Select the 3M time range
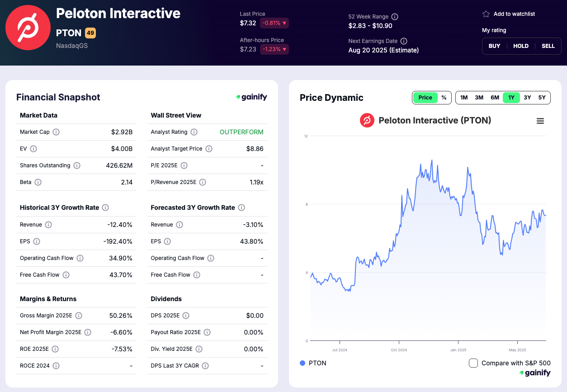 479,98
